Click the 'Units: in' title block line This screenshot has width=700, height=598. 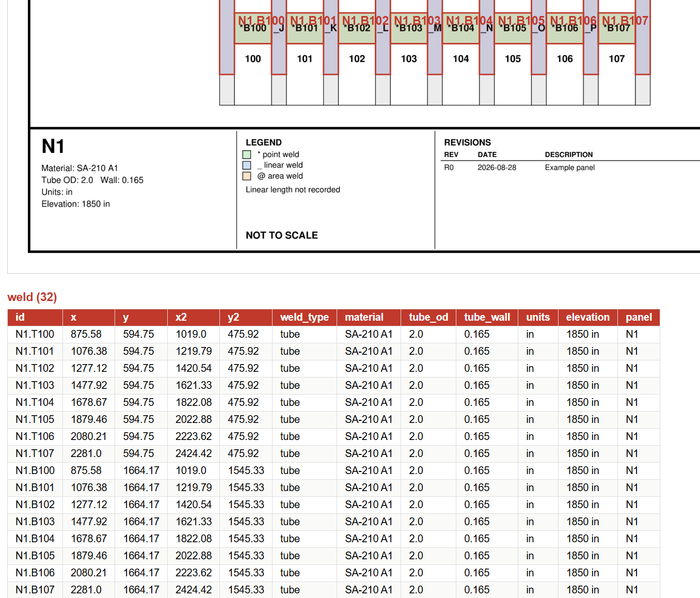click(x=57, y=192)
